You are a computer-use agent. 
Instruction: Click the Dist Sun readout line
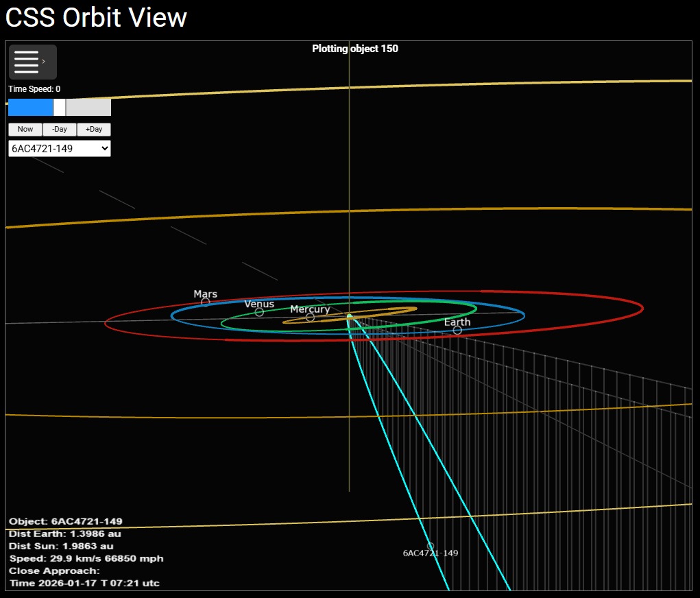[x=61, y=546]
